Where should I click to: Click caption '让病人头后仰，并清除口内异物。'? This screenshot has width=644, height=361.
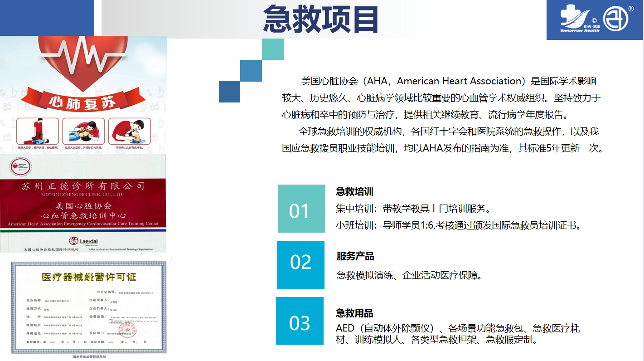(x=83, y=148)
